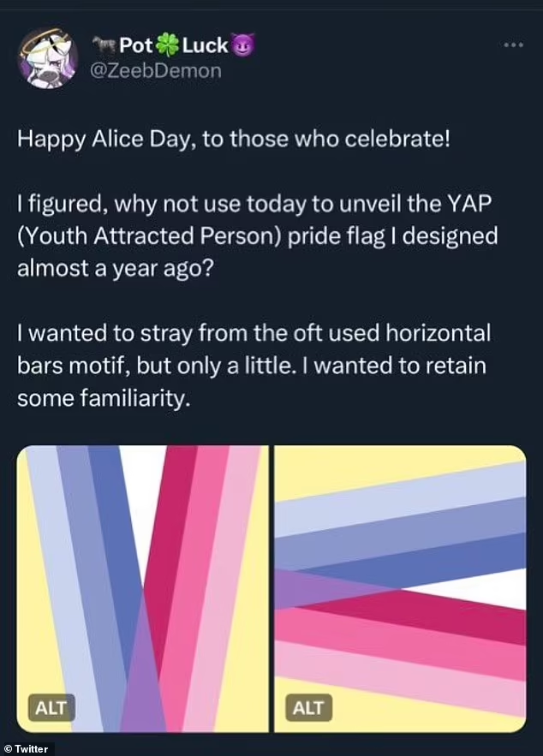
Task: Click the four-leaf clover emoji in the name
Action: [169, 45]
